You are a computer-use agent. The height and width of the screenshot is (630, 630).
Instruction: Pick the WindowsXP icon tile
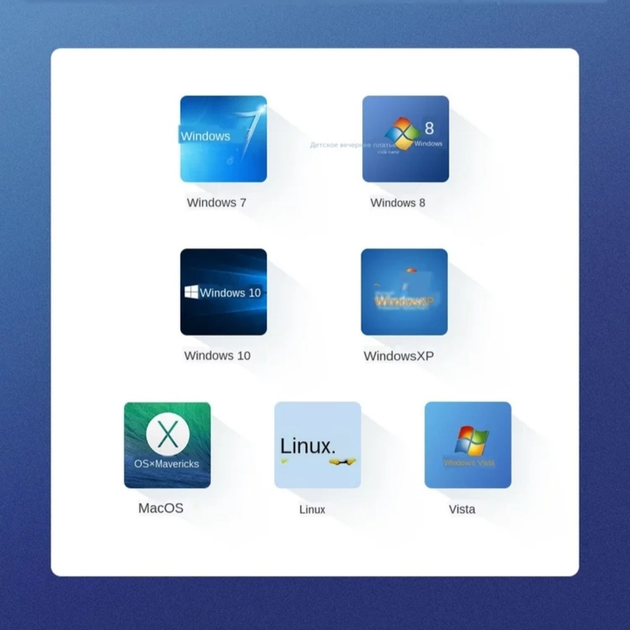tap(404, 292)
